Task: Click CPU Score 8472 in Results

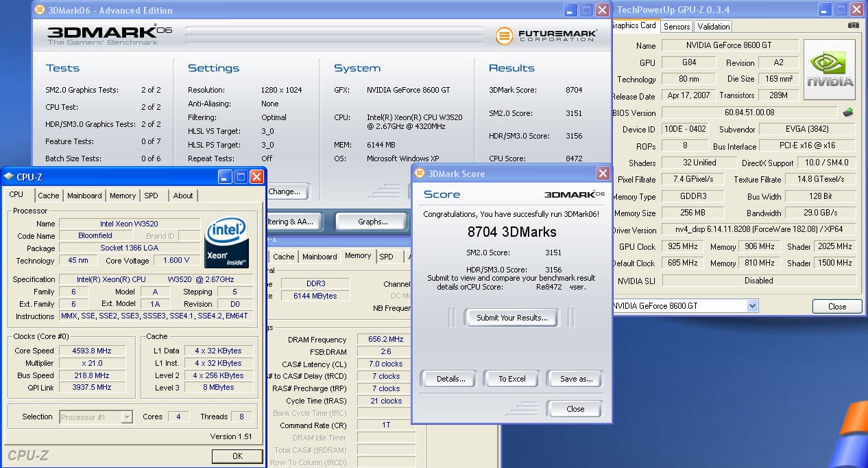Action: coord(574,159)
